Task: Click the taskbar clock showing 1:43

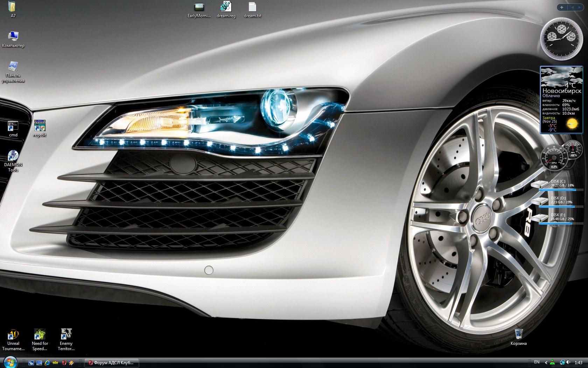Action: [579, 363]
